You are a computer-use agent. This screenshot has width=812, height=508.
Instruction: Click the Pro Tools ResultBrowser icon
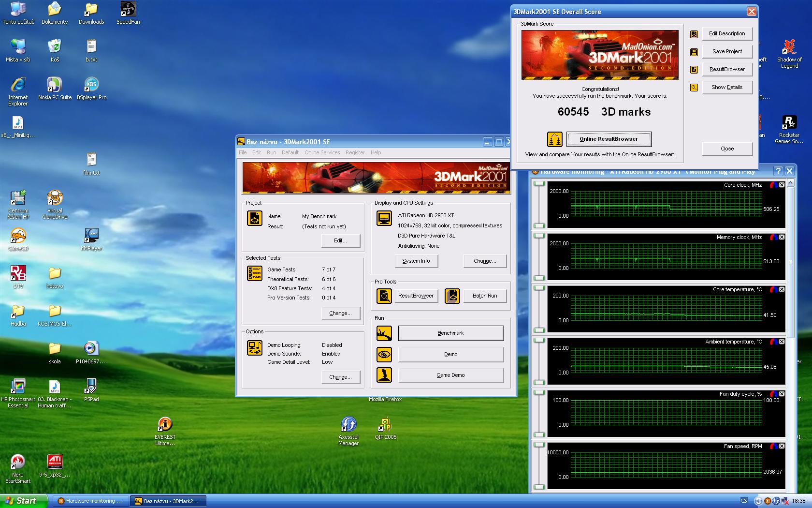point(384,296)
